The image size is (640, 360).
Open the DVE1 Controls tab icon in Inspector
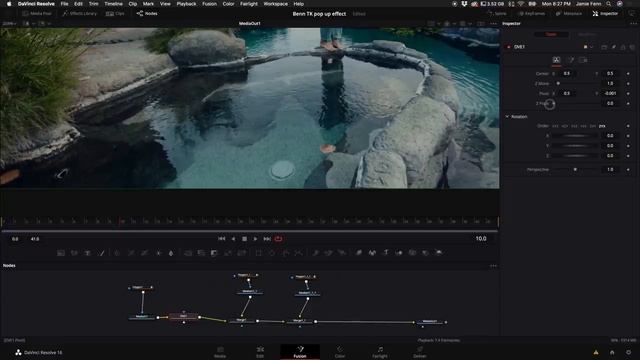556,60
